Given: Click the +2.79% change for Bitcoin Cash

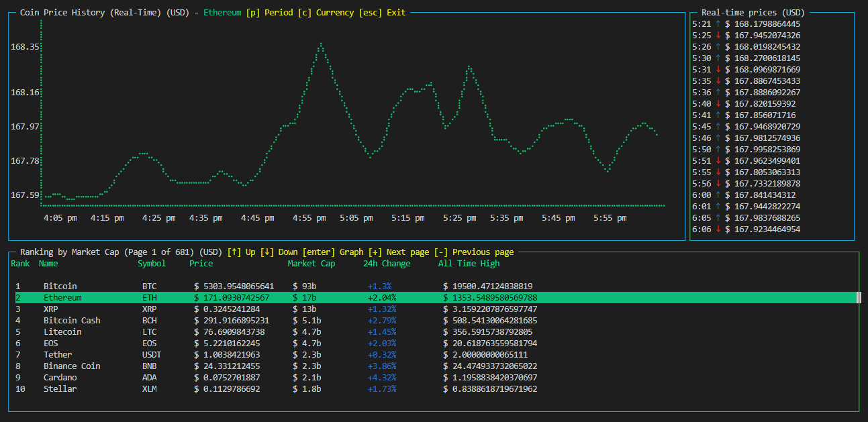Looking at the screenshot, I should (x=382, y=321).
